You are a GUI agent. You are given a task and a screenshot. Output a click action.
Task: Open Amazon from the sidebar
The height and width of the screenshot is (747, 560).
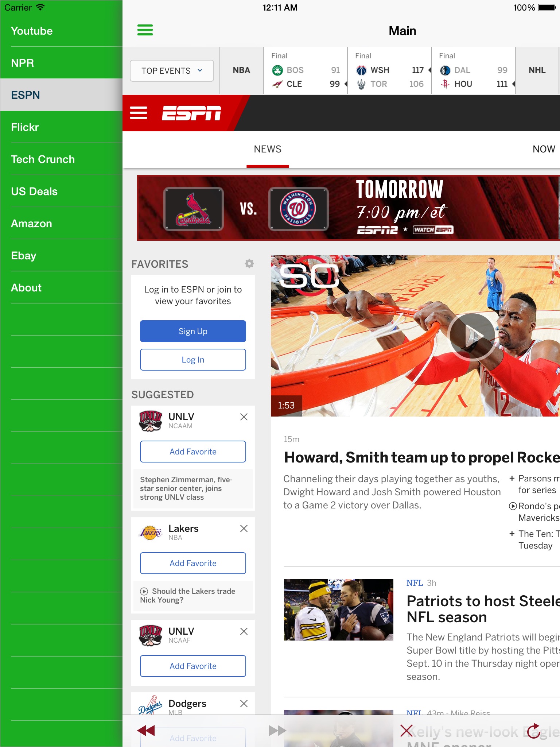point(61,223)
